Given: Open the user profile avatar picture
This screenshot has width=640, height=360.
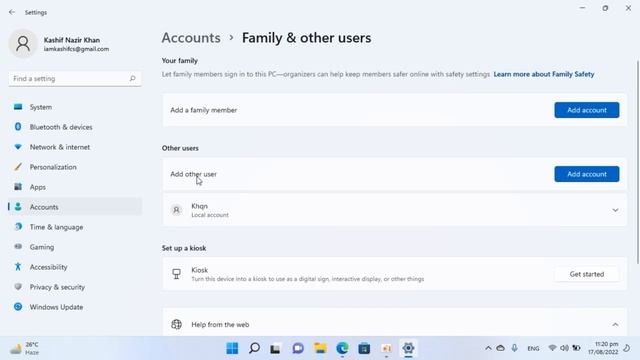Looking at the screenshot, I should 23,44.
